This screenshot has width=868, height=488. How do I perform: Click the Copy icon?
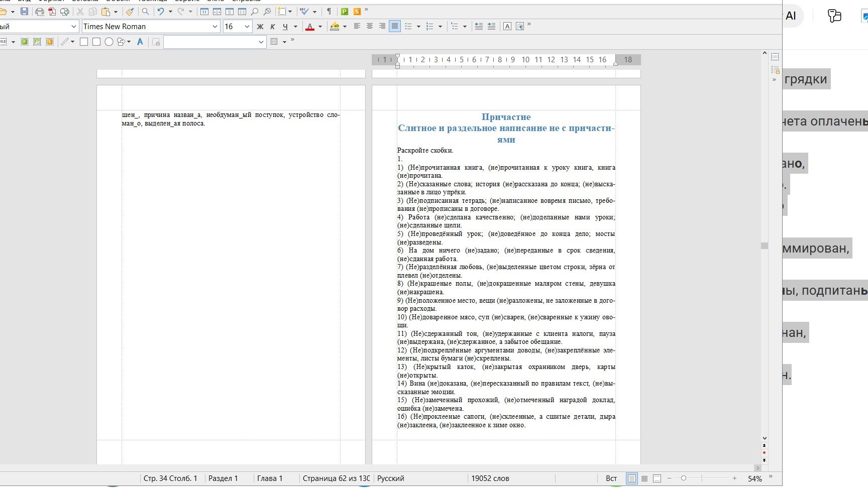(93, 11)
